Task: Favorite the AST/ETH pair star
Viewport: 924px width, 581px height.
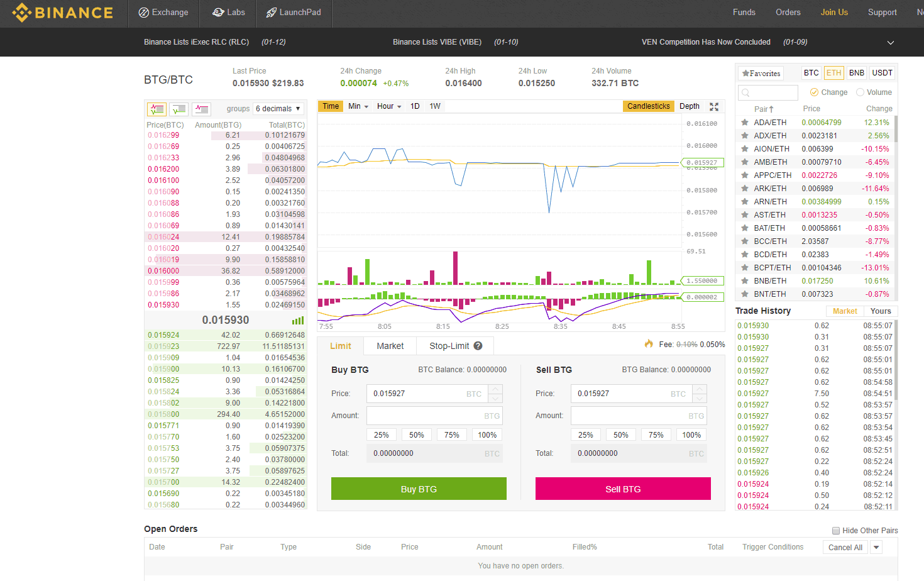Action: pyautogui.click(x=745, y=215)
